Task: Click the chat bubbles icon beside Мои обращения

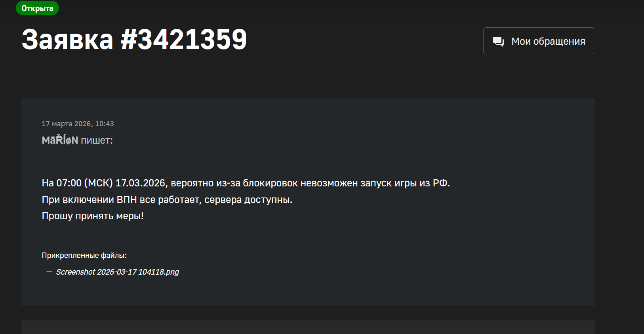Action: click(498, 42)
